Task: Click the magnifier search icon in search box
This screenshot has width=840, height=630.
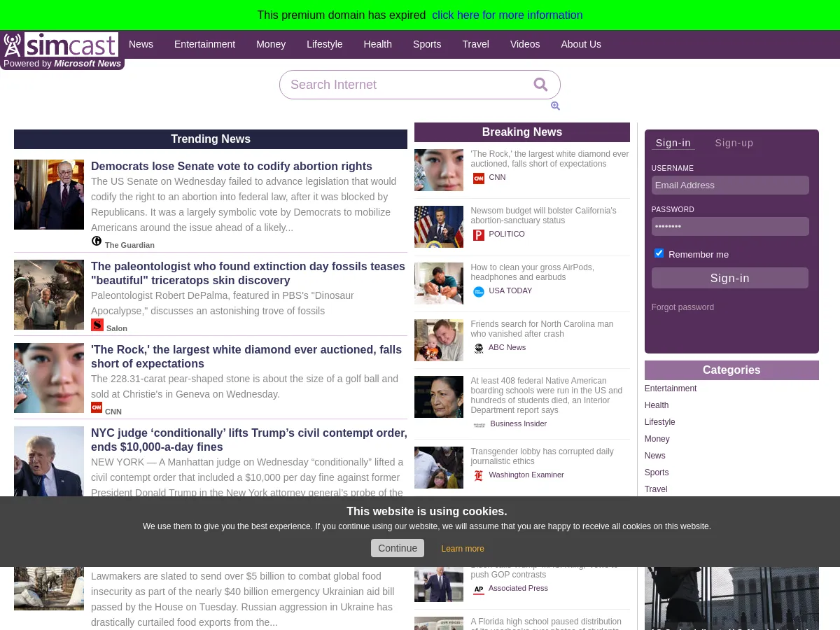Action: point(540,85)
